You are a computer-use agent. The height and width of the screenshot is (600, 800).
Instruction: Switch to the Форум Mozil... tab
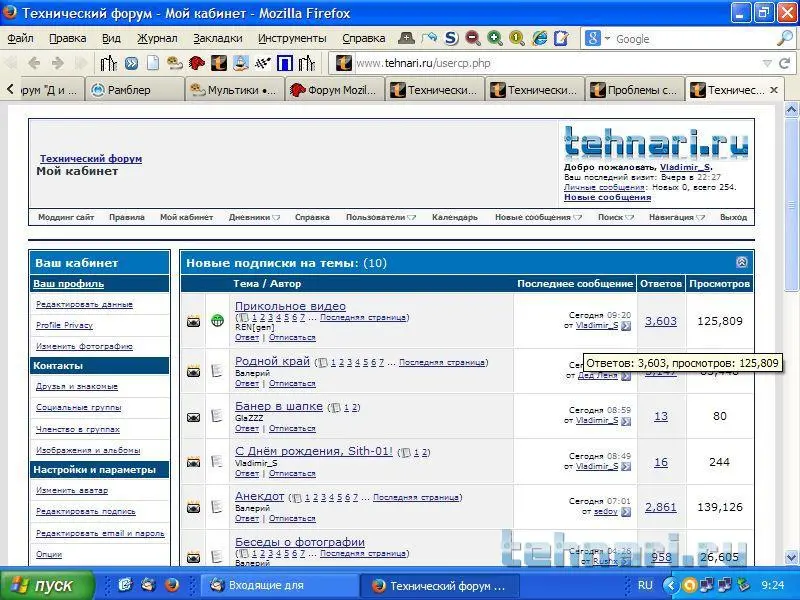pyautogui.click(x=334, y=90)
